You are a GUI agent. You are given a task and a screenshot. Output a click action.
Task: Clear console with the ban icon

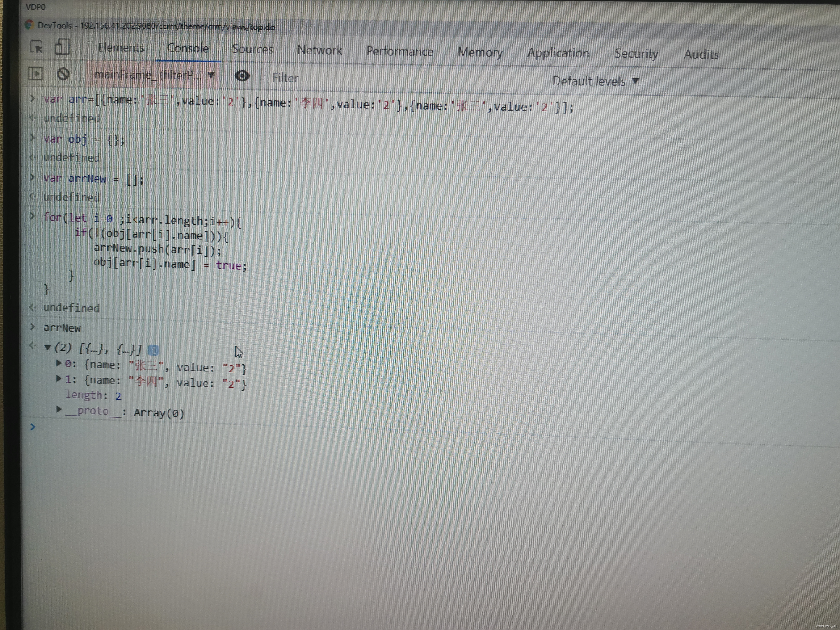[63, 74]
